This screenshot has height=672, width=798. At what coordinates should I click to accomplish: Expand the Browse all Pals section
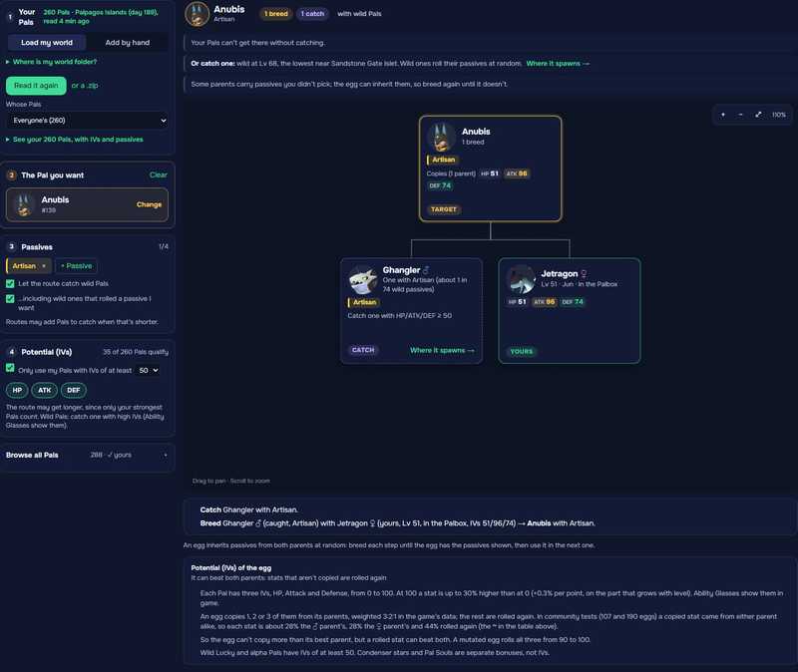87,455
